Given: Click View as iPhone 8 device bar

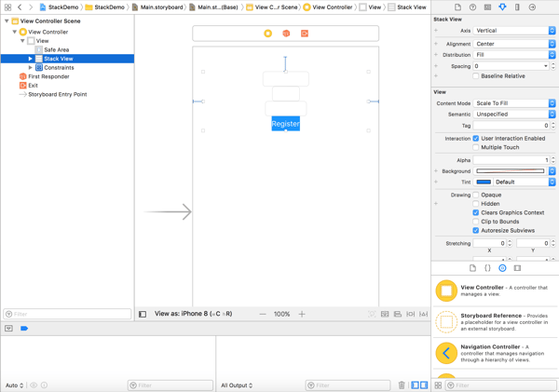Looking at the screenshot, I should [193, 314].
